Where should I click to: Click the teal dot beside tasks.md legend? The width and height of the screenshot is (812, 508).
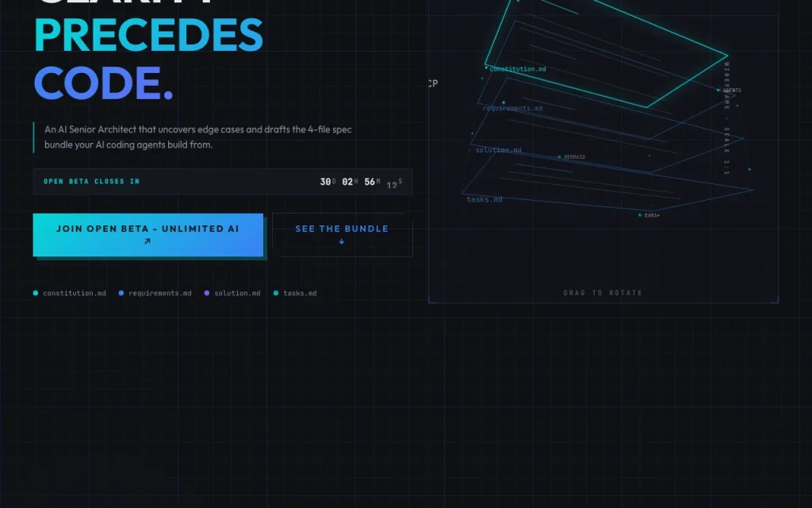point(276,293)
